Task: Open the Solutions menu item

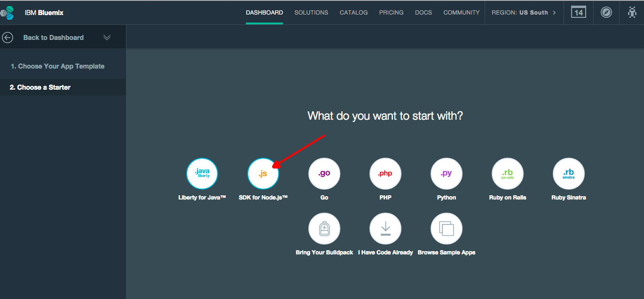Action: pyautogui.click(x=311, y=13)
